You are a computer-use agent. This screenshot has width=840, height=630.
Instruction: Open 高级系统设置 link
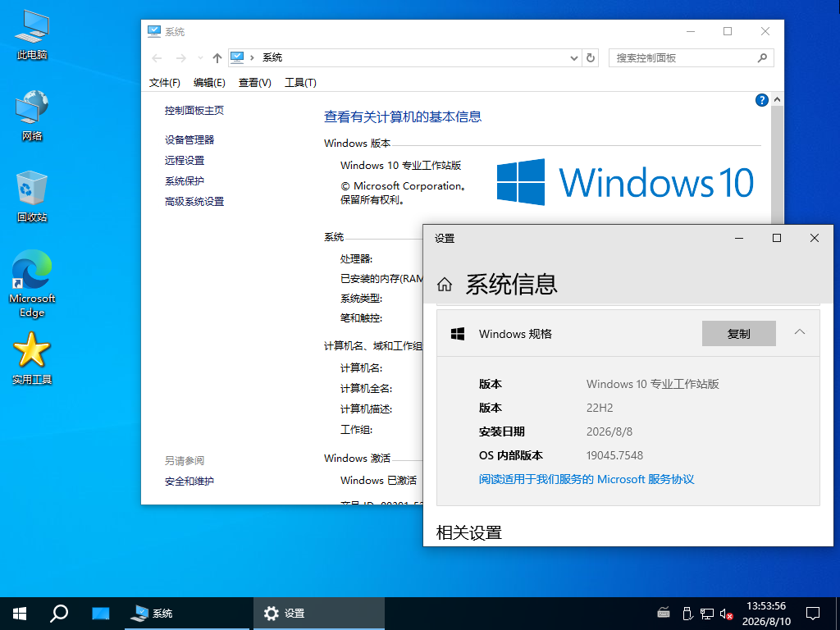pyautogui.click(x=194, y=202)
